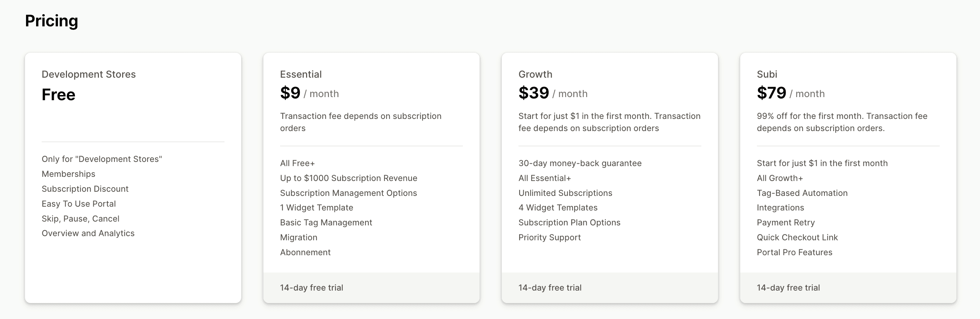Click the Overview and Analytics feature
This screenshot has width=980, height=319.
point(88,233)
